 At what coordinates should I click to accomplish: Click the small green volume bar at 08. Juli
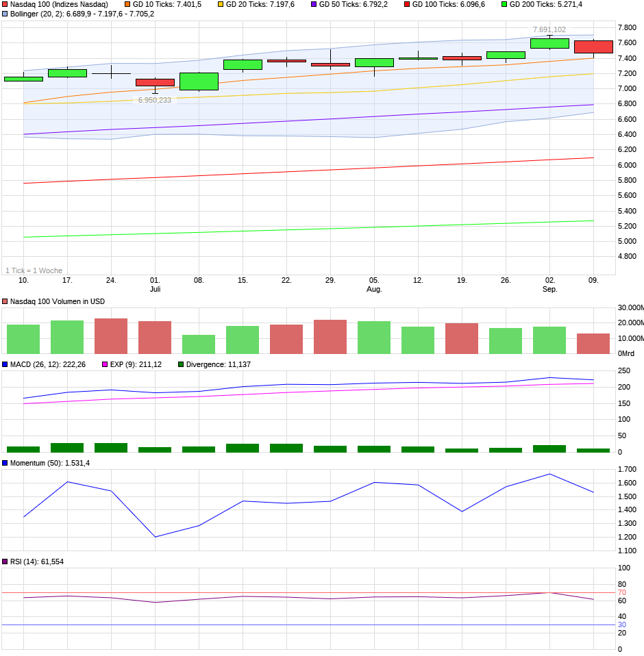pos(199,344)
